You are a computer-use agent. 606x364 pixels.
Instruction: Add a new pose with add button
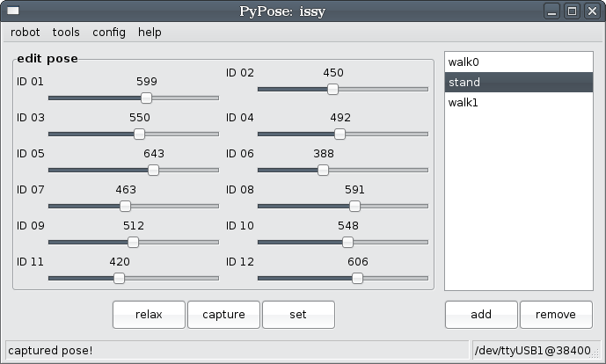pyautogui.click(x=481, y=315)
